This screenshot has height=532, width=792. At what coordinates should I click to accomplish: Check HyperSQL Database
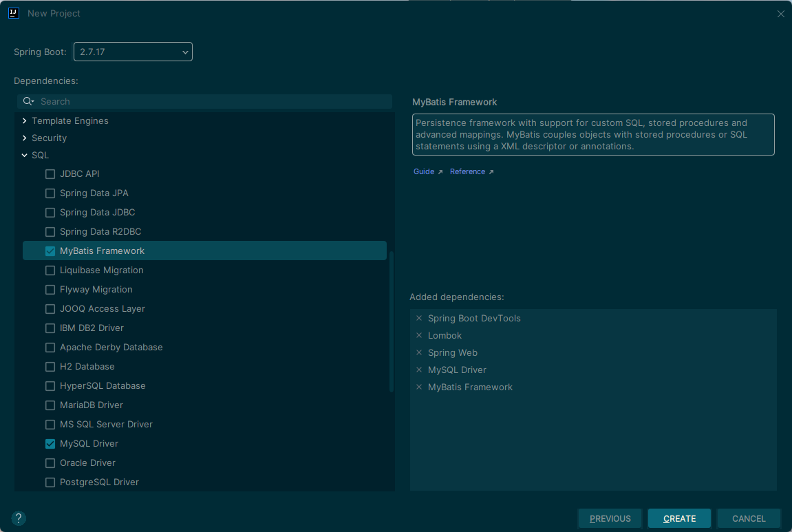pyautogui.click(x=50, y=385)
